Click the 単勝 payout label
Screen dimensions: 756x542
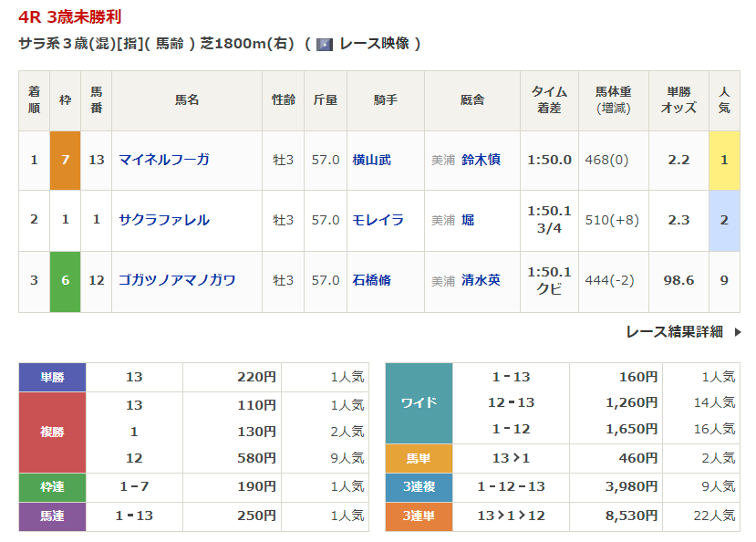pyautogui.click(x=52, y=377)
